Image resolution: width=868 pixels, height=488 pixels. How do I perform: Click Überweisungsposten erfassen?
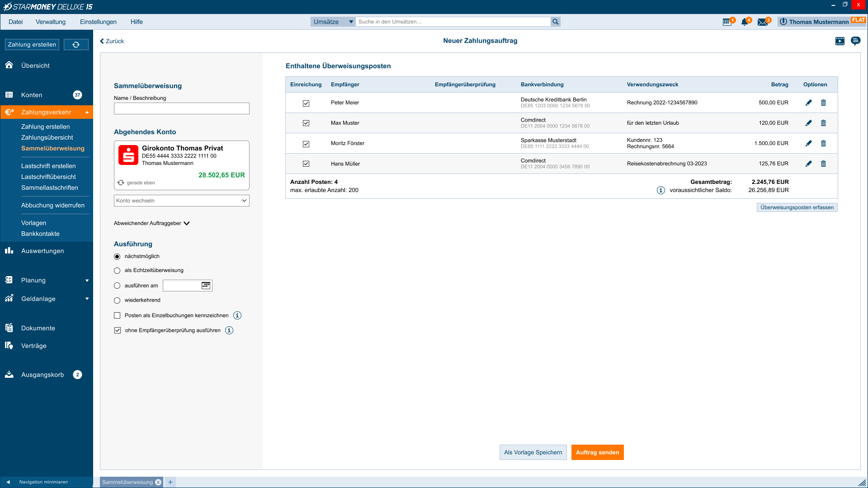pyautogui.click(x=797, y=207)
